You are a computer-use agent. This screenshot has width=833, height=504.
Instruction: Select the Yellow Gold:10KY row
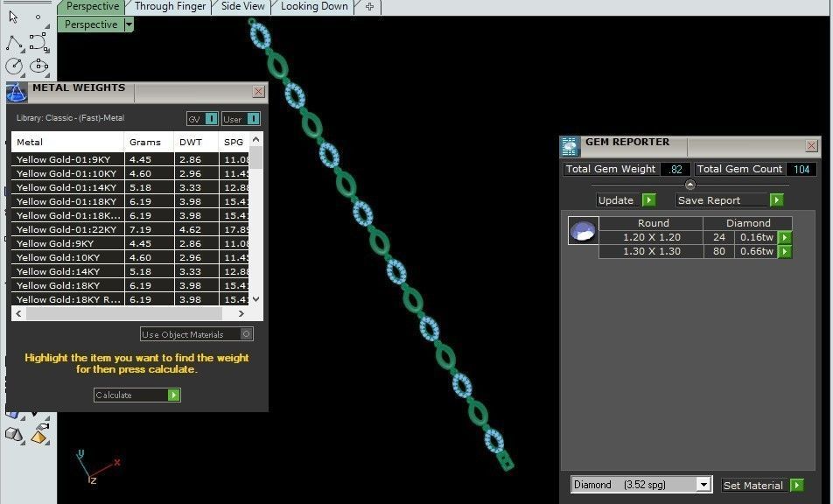coord(130,257)
